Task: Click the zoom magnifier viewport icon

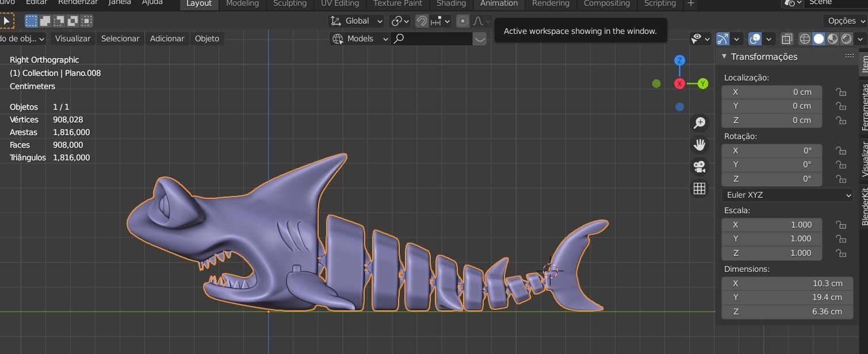Action: tap(699, 123)
